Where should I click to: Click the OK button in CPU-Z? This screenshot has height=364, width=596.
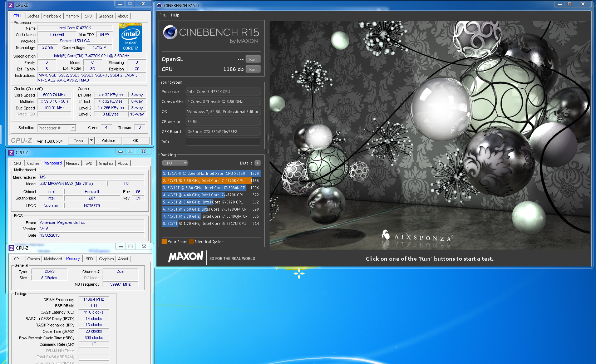136,141
